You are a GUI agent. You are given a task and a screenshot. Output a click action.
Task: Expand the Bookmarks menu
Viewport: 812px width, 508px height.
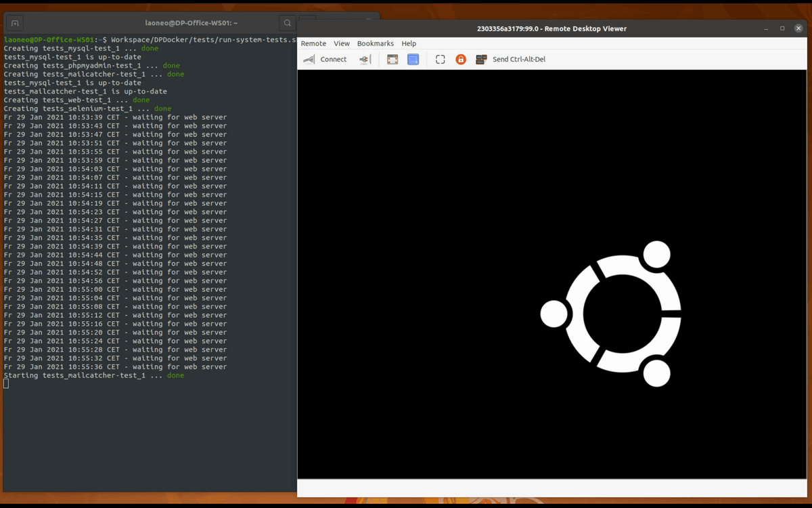(375, 43)
